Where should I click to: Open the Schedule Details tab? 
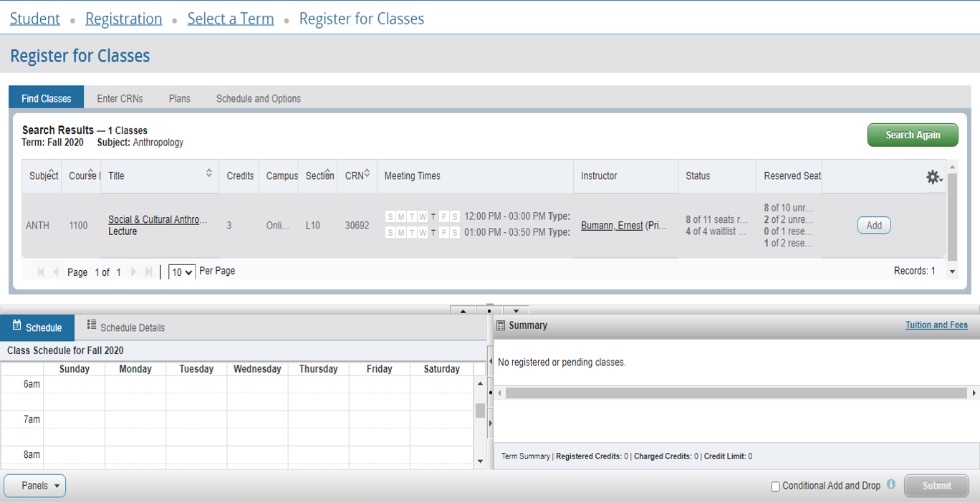[x=125, y=327]
